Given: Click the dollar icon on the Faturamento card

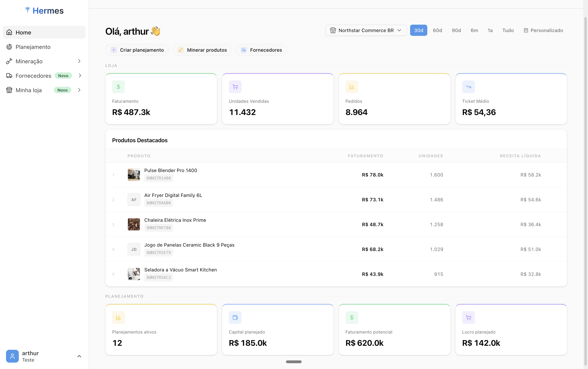Looking at the screenshot, I should (118, 86).
